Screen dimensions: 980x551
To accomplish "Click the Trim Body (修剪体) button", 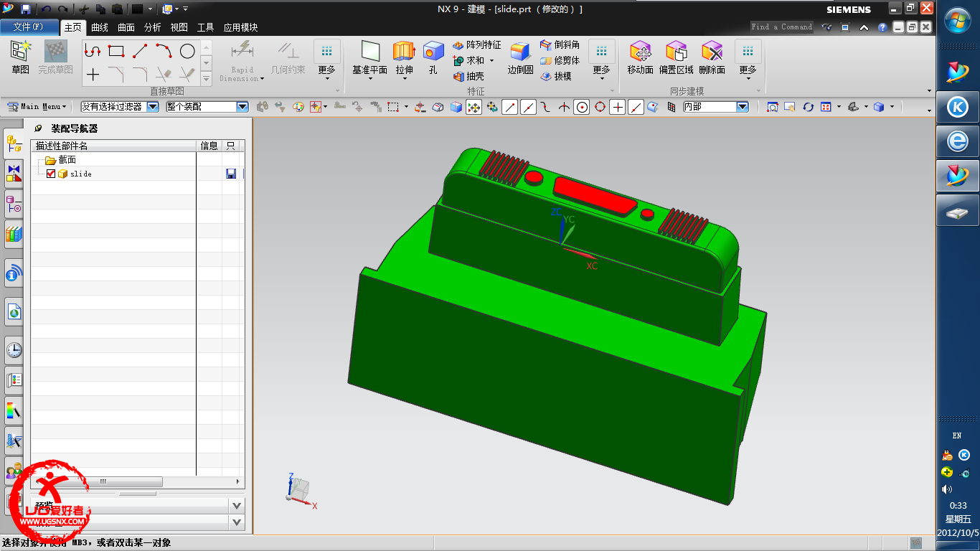I will [x=560, y=60].
